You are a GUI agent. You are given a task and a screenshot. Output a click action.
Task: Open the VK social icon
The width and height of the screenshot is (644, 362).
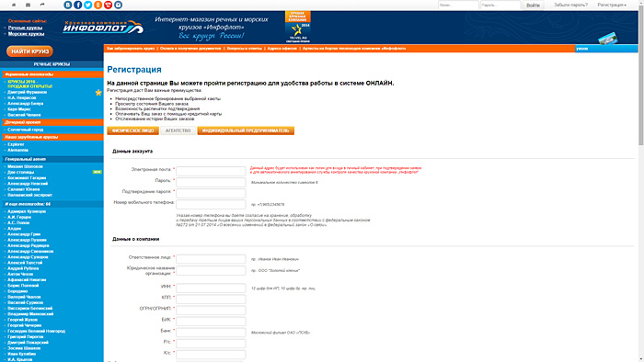click(68, 5)
